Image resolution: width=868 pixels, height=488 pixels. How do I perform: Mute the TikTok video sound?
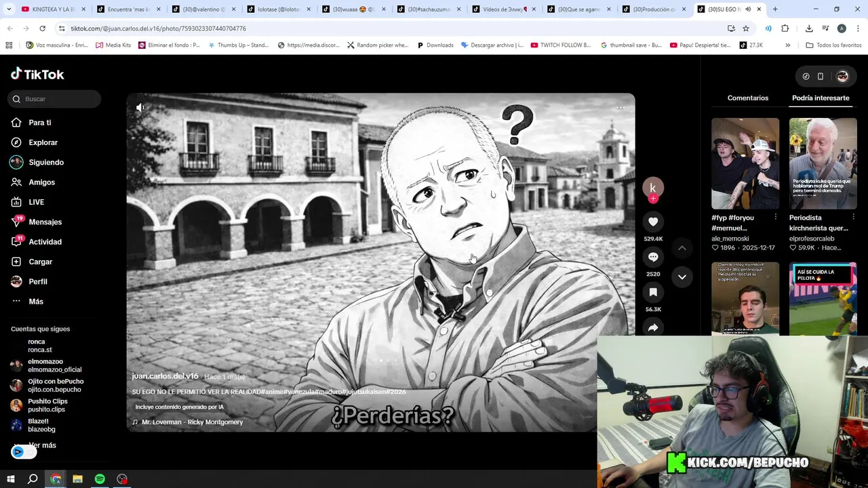pos(140,108)
